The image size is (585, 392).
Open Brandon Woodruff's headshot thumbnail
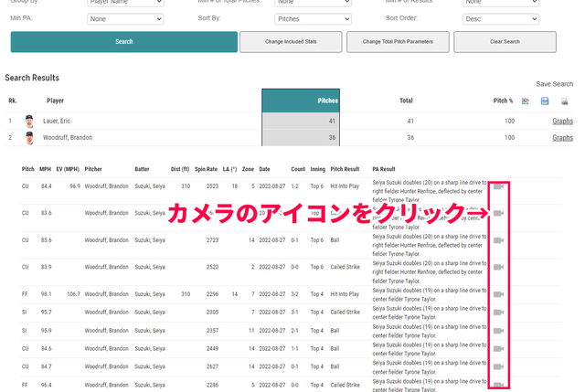(x=29, y=138)
